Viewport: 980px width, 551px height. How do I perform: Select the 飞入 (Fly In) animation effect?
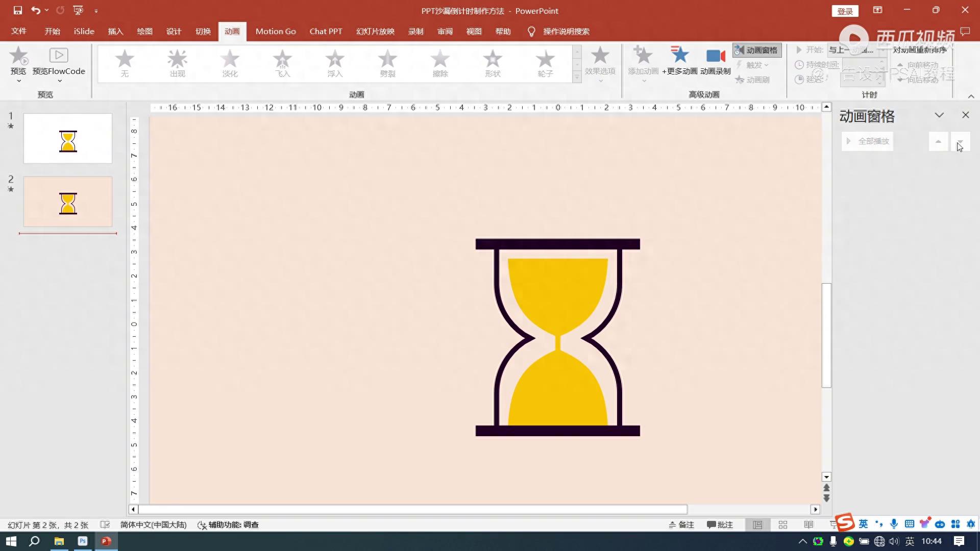[x=282, y=63]
